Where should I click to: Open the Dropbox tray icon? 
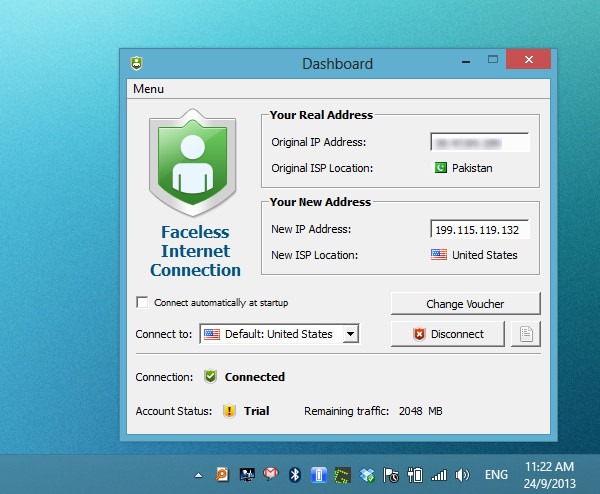coord(368,475)
